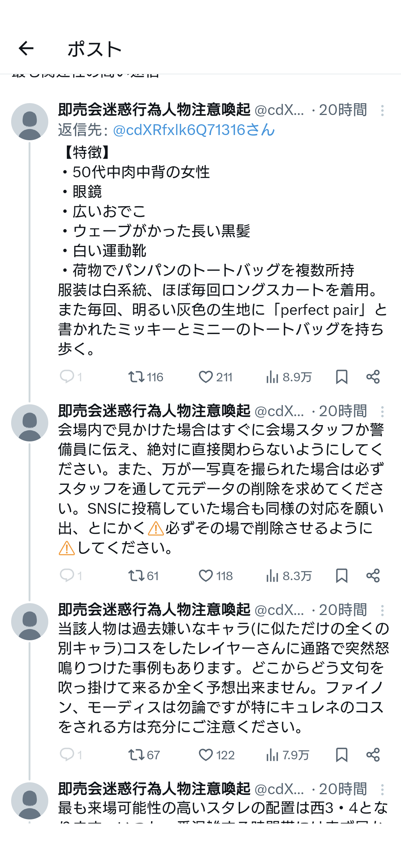Image resolution: width=401 pixels, height=868 pixels.
Task: Open more options on 会場内で見かけた post
Action: (x=382, y=411)
